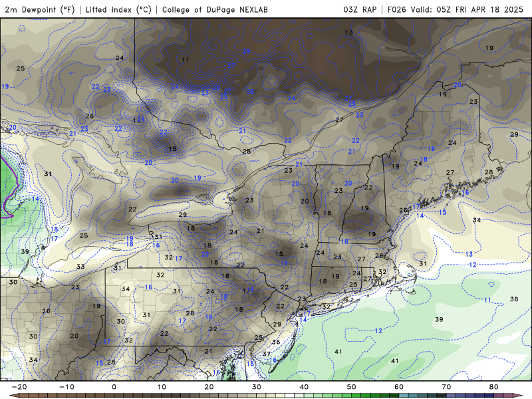Click the "60" colorbar scale label
This screenshot has width=532, height=399.
[399, 387]
